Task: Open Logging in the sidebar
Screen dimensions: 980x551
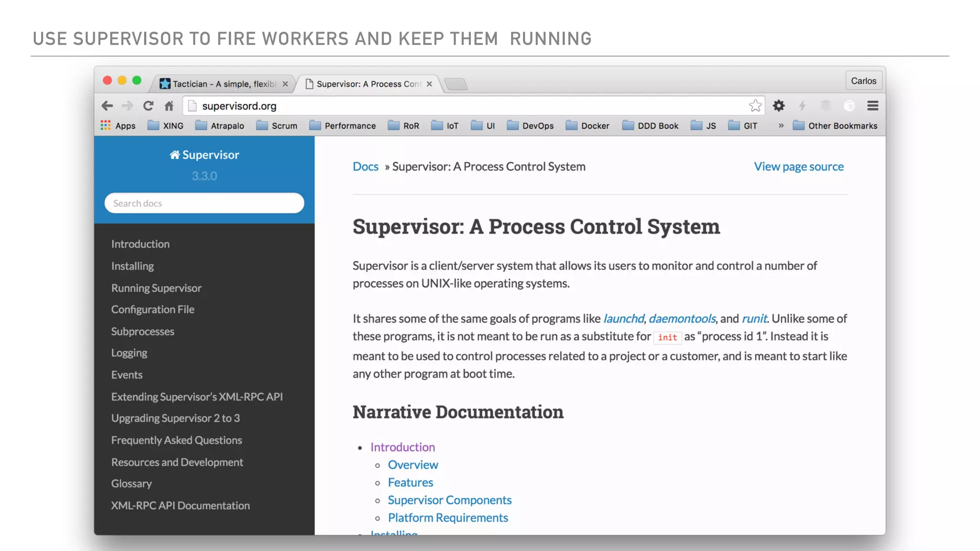Action: click(129, 353)
